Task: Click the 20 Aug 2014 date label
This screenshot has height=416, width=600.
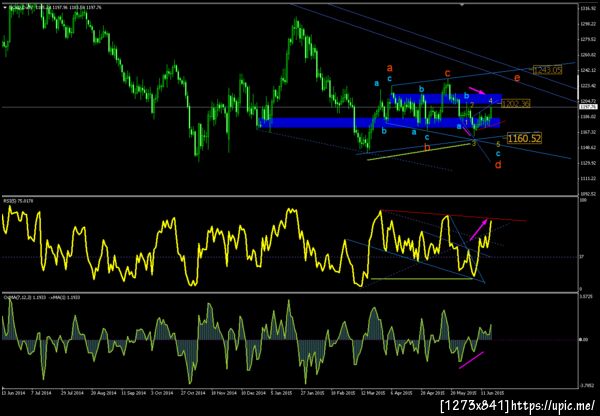Action: [105, 393]
